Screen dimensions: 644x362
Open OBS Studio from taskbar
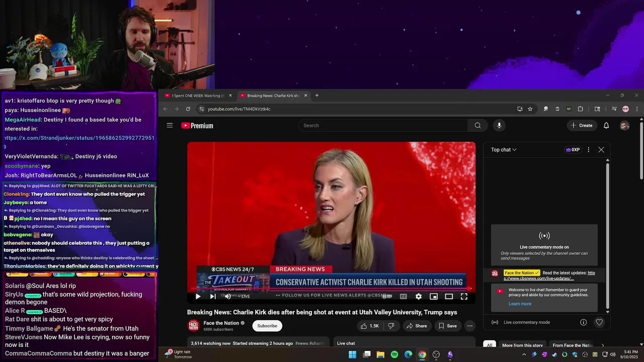point(436,354)
